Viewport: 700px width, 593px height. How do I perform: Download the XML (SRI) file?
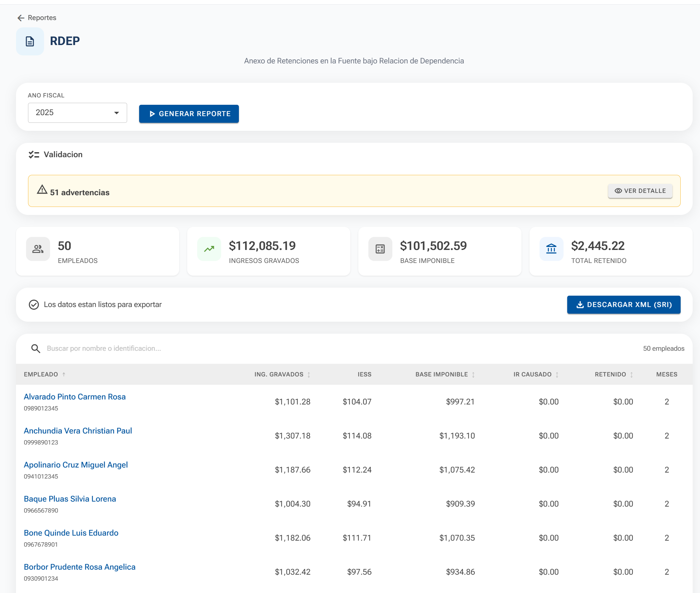tap(624, 305)
